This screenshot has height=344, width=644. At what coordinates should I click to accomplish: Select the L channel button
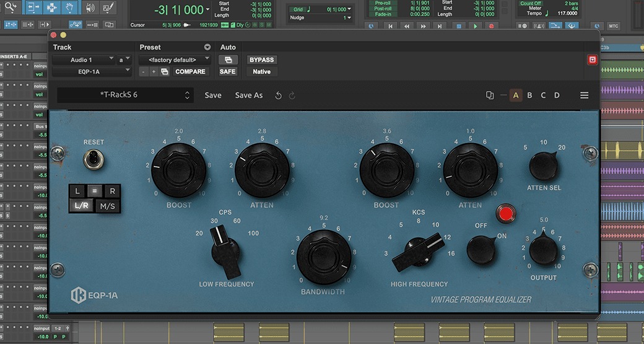pyautogui.click(x=77, y=191)
